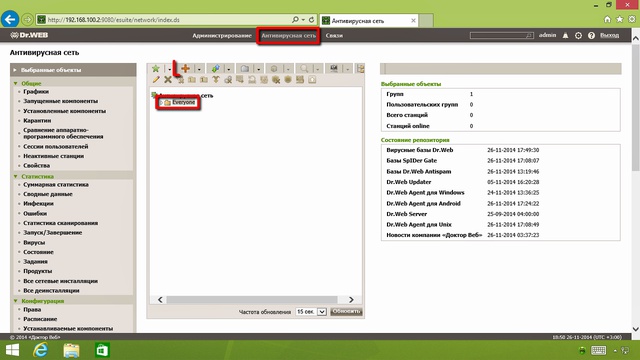
Task: Open dropdown arrow next to green star icon
Action: tap(169, 69)
